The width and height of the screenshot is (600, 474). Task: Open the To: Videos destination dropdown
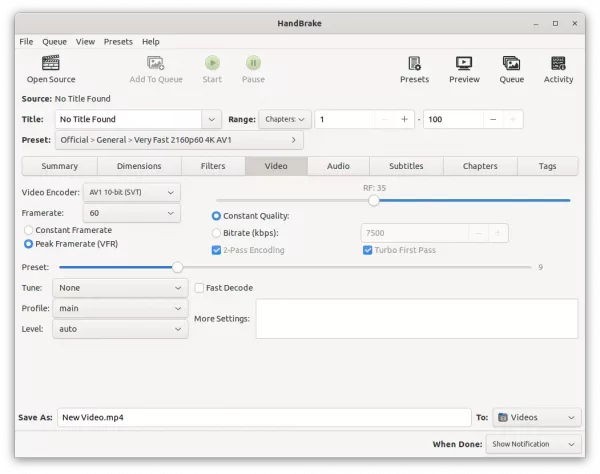click(x=536, y=417)
